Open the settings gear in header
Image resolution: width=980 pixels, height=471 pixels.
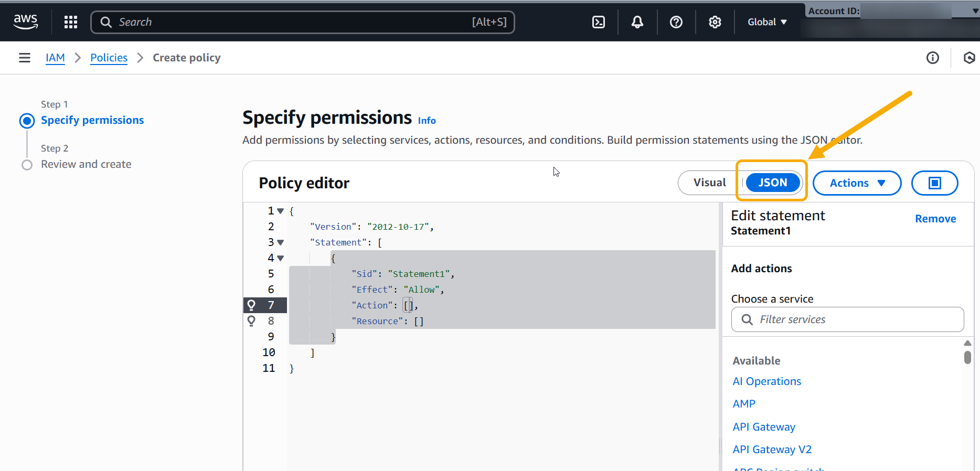click(715, 22)
